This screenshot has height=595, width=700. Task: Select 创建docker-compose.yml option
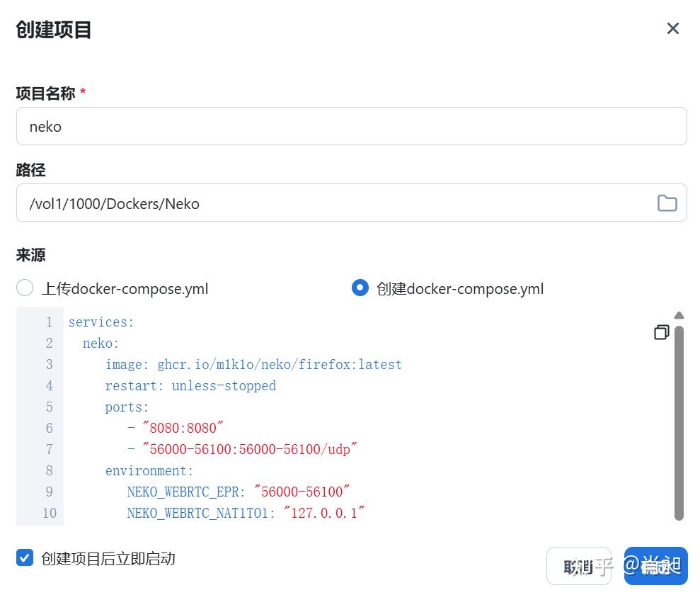click(360, 288)
